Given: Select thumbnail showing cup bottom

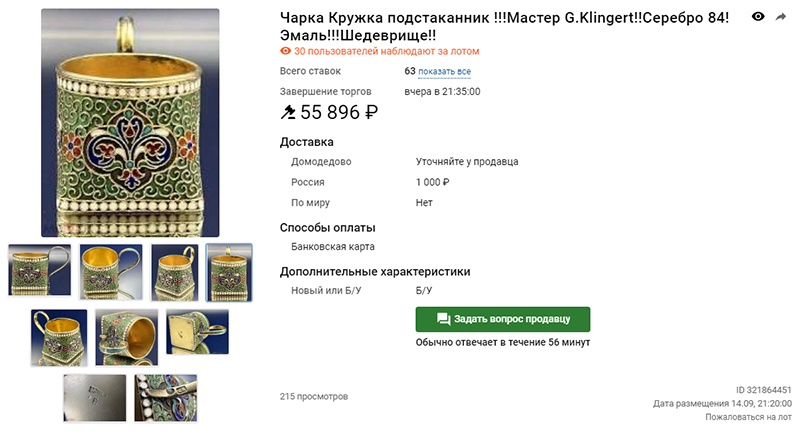Looking at the screenshot, I should click(x=197, y=332).
